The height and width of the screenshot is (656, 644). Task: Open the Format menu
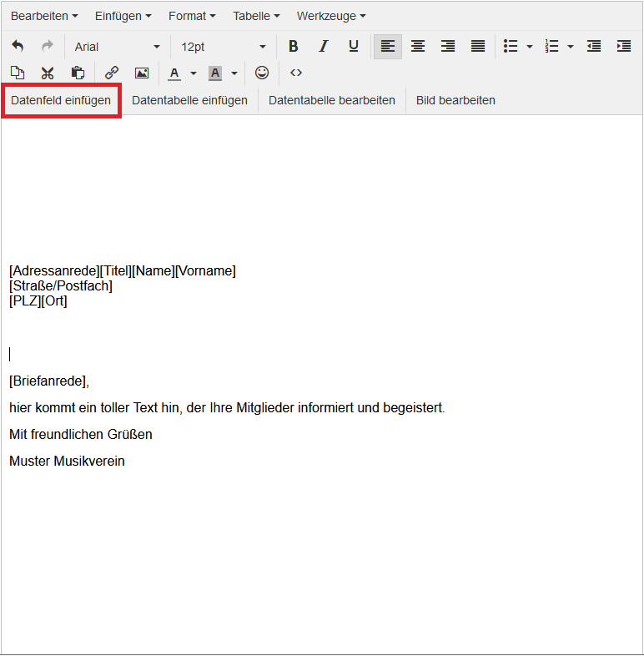tap(192, 16)
